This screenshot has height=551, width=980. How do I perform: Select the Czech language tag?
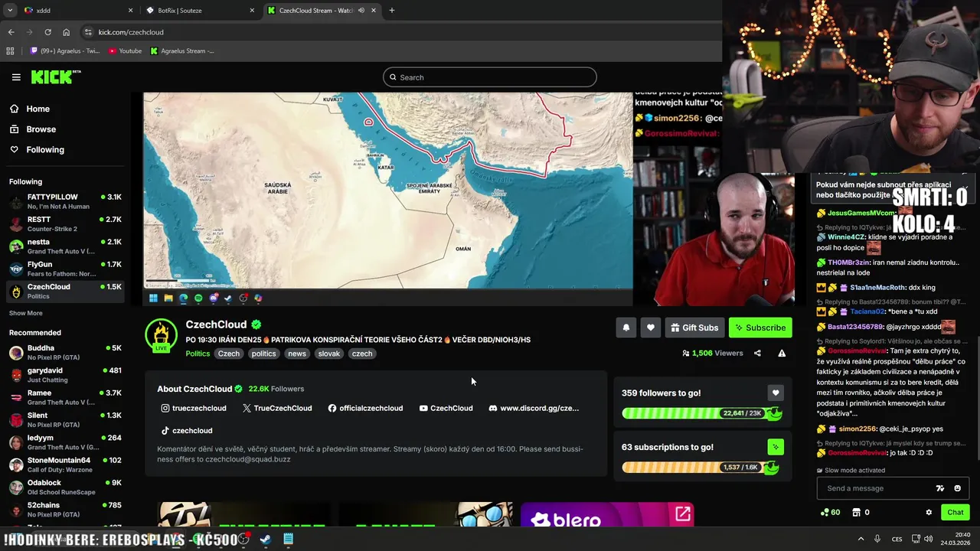coord(229,354)
